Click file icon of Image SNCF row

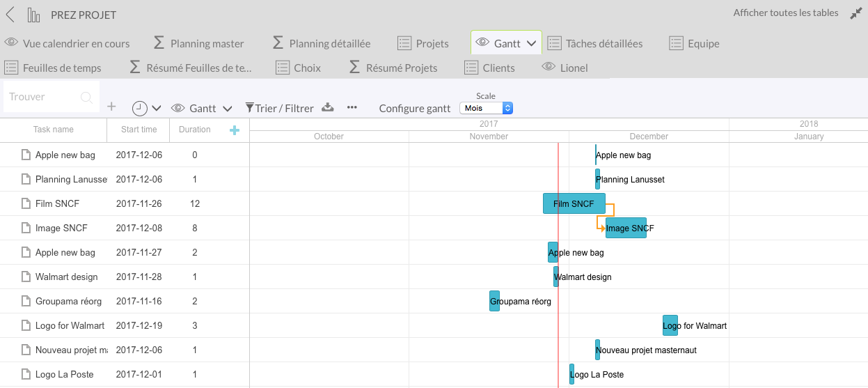coord(26,228)
